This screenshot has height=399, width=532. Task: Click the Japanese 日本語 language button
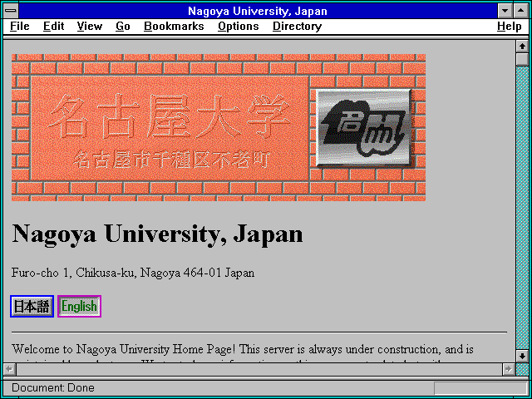(x=32, y=307)
